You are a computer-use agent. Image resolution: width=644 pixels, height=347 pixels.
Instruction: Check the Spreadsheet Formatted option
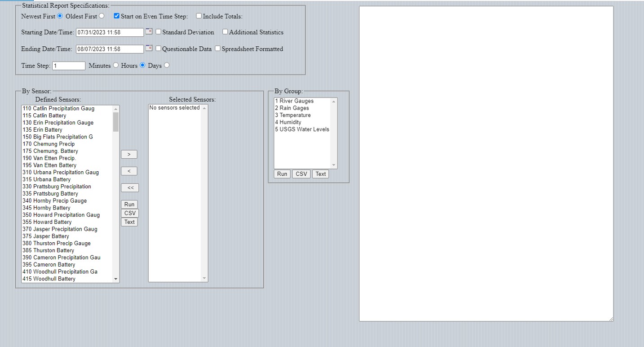[218, 49]
